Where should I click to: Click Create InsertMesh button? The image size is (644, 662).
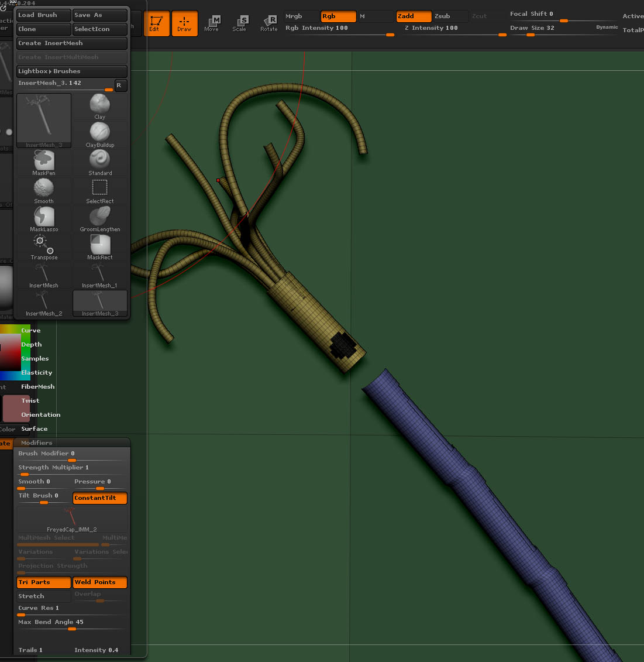[72, 43]
